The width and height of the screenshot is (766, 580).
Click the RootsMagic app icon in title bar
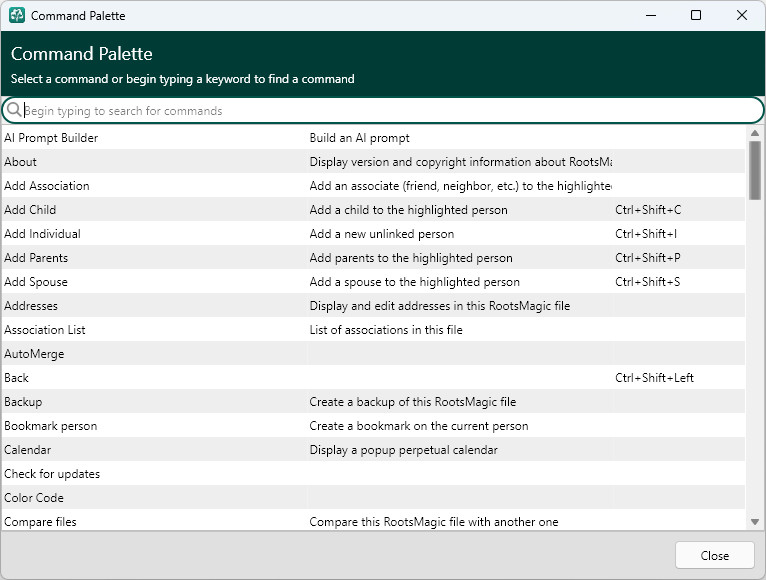tap(17, 16)
